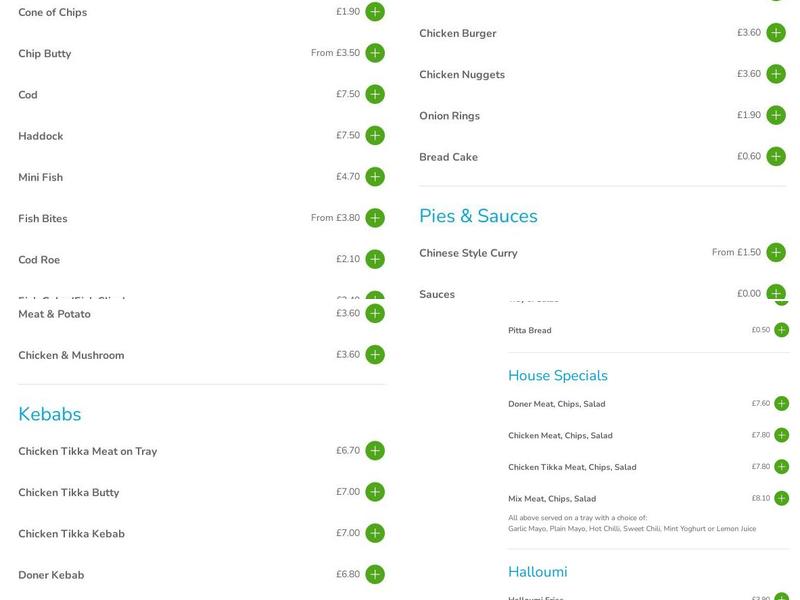Add Chicken Burger to basket
This screenshot has width=800, height=600.
tap(776, 33)
